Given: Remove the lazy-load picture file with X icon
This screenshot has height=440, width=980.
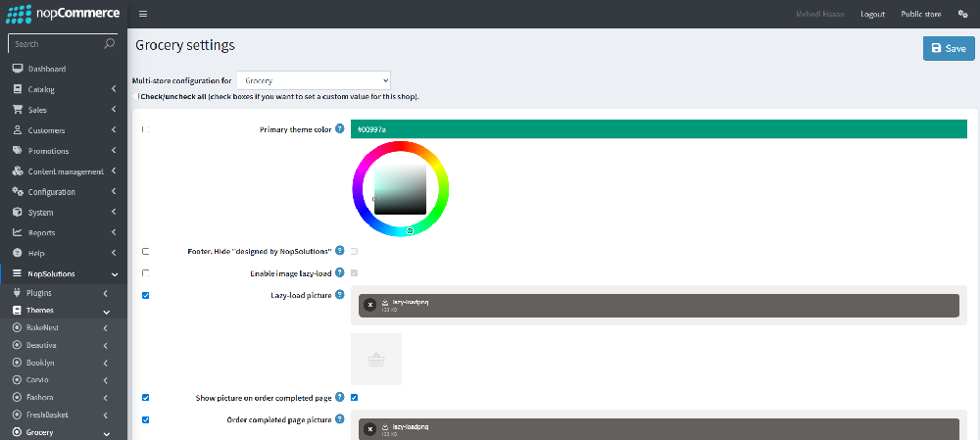Looking at the screenshot, I should click(x=369, y=305).
